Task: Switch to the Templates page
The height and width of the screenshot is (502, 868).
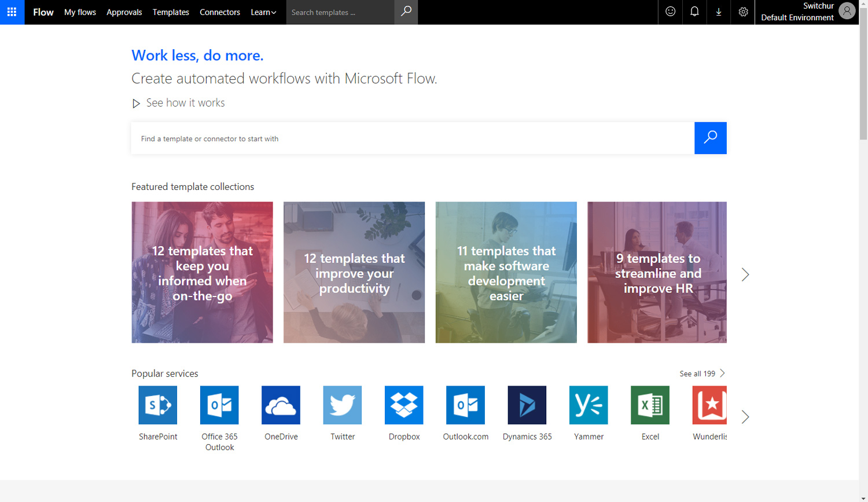Action: tap(171, 12)
